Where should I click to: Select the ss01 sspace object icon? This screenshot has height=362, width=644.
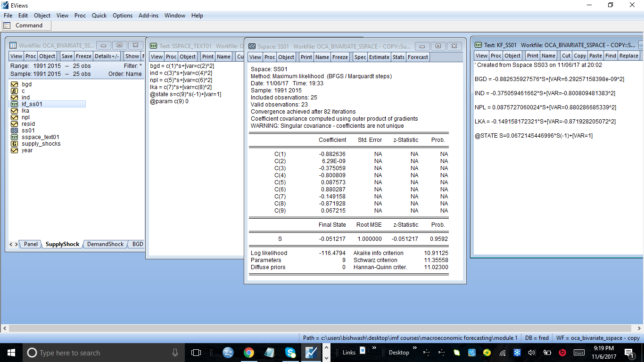[14, 131]
